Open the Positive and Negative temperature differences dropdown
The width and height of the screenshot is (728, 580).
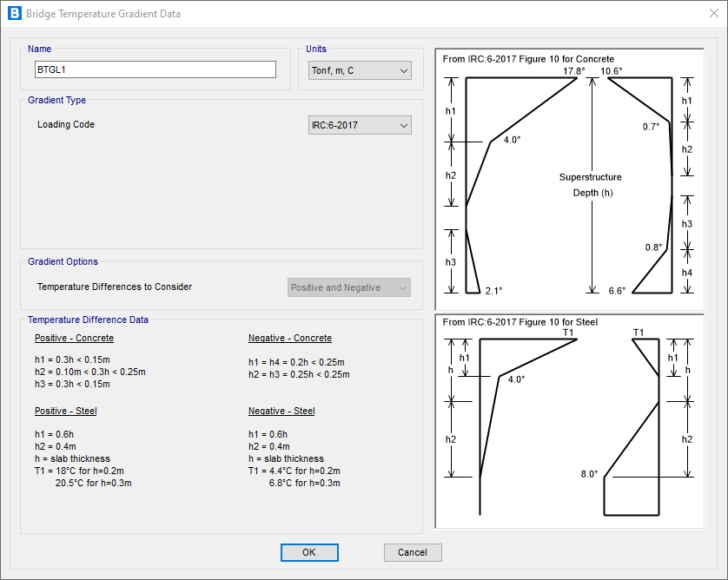[349, 287]
